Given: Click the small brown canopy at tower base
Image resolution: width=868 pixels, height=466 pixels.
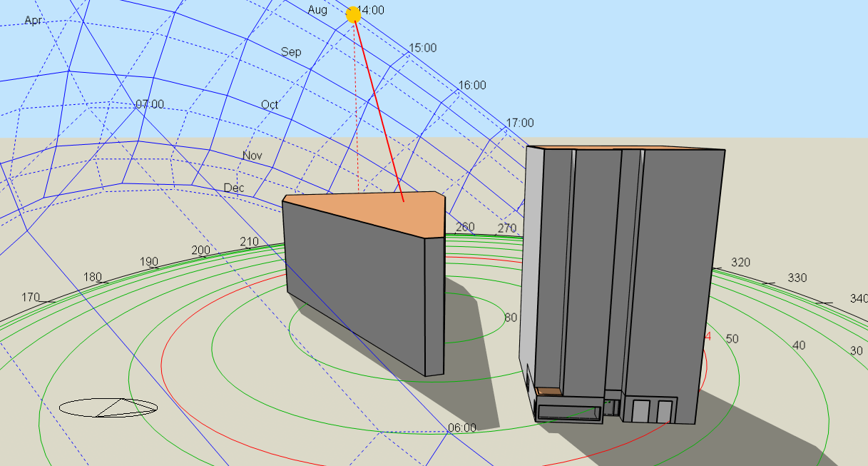Looking at the screenshot, I should click(x=548, y=391).
